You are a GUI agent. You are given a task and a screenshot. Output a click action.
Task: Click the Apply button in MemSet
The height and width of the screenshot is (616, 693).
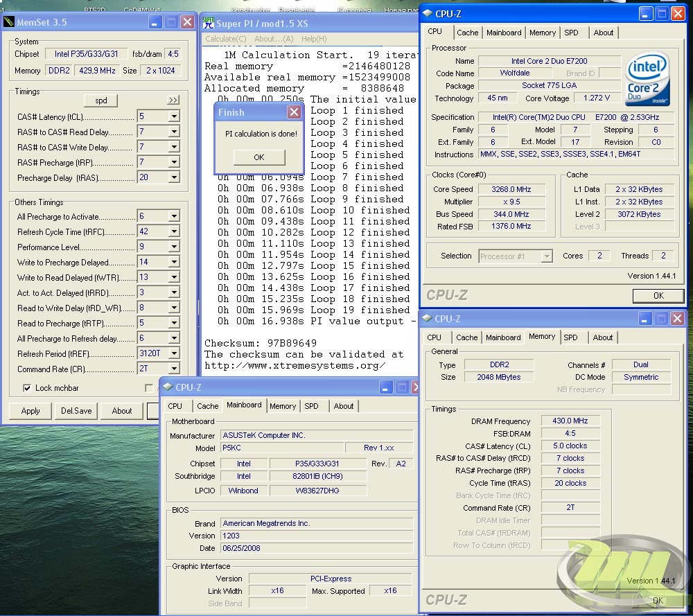[30, 411]
